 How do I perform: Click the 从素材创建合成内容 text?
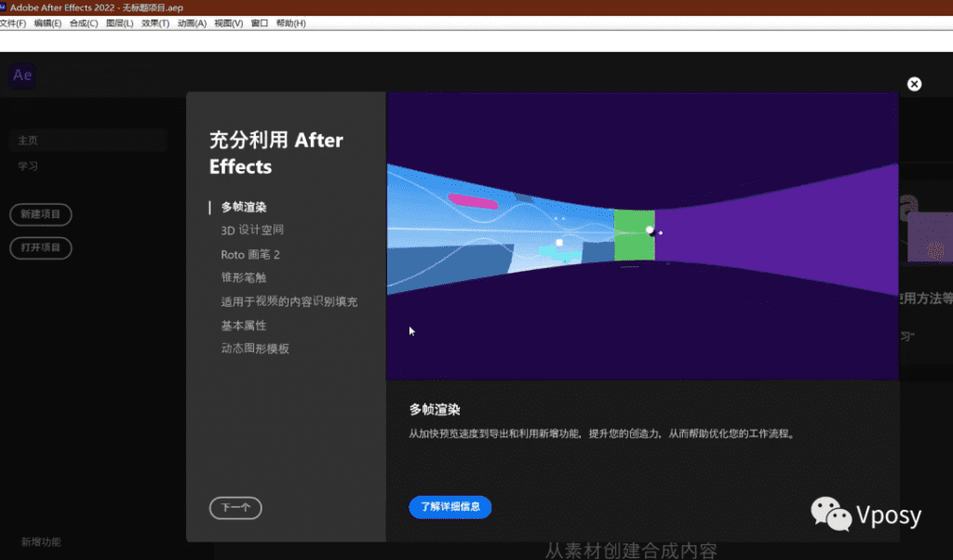pyautogui.click(x=631, y=551)
